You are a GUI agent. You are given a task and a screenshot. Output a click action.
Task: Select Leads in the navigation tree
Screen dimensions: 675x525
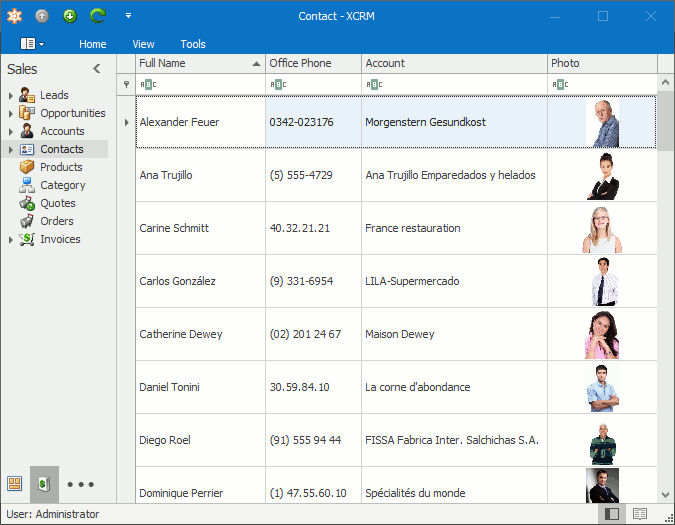(54, 95)
